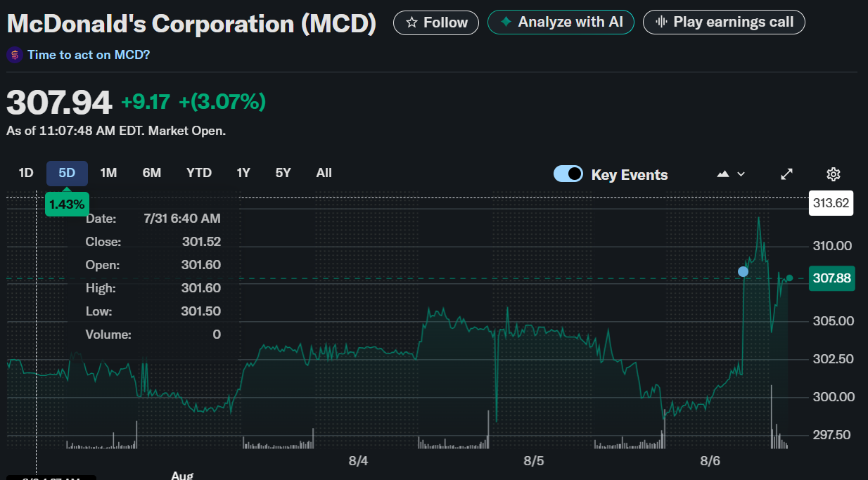868x480 pixels.
Task: Click the tooltip Close value 301.52
Action: (201, 242)
